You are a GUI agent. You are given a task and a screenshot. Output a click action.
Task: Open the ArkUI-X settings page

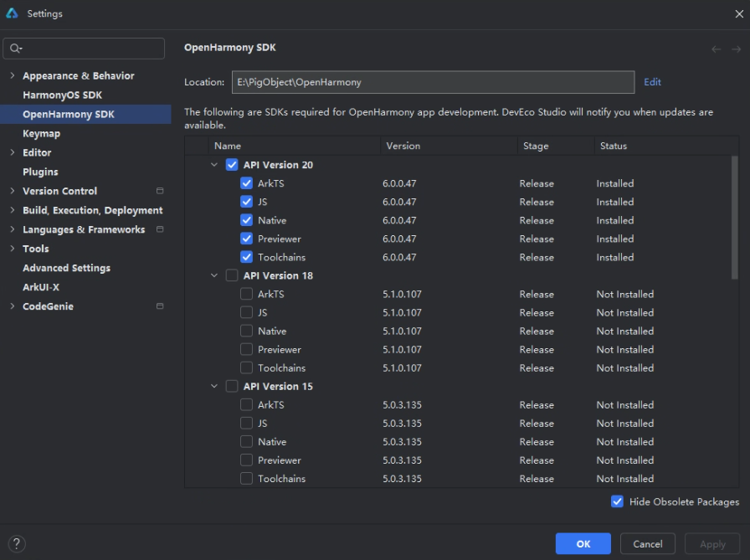click(41, 287)
